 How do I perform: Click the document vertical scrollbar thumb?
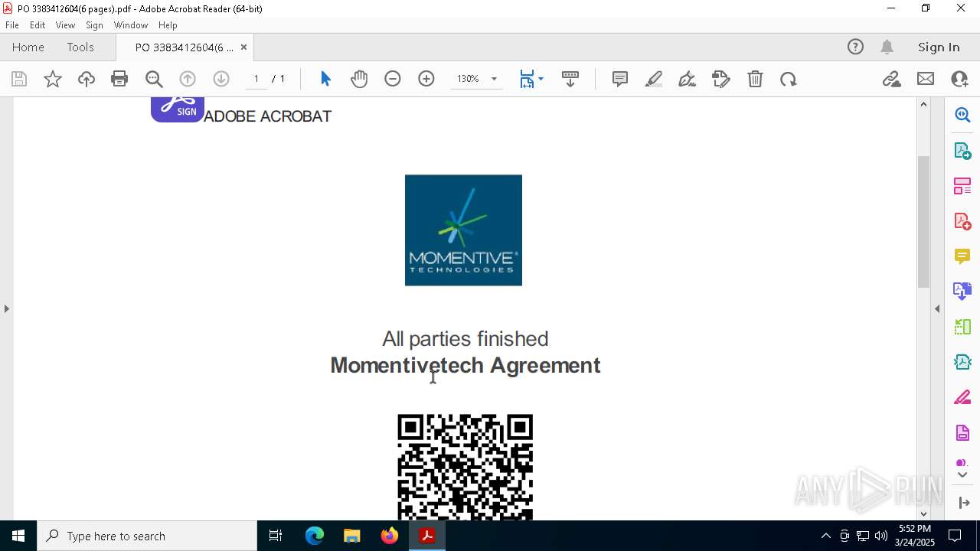(923, 221)
